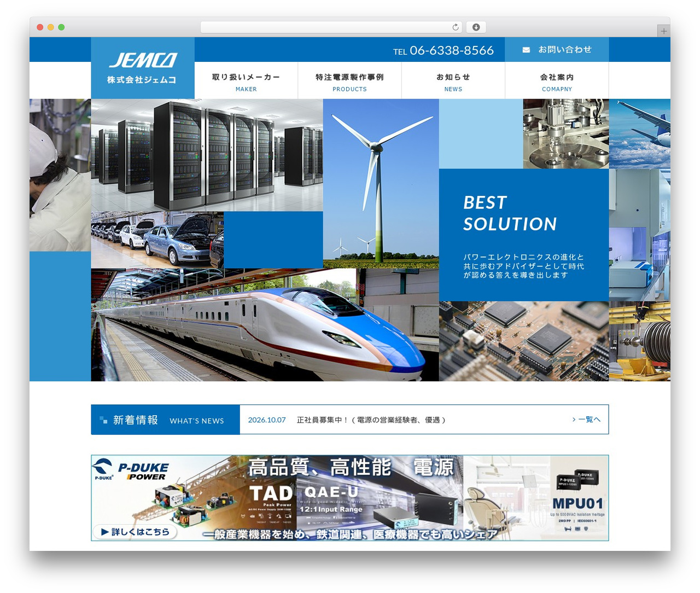Click the blue square icon next to 新着情報

103,420
